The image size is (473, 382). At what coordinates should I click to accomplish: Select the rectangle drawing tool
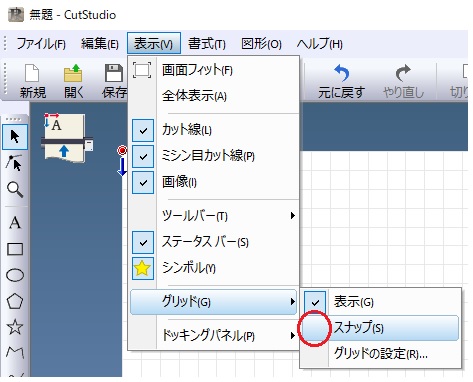pos(15,249)
